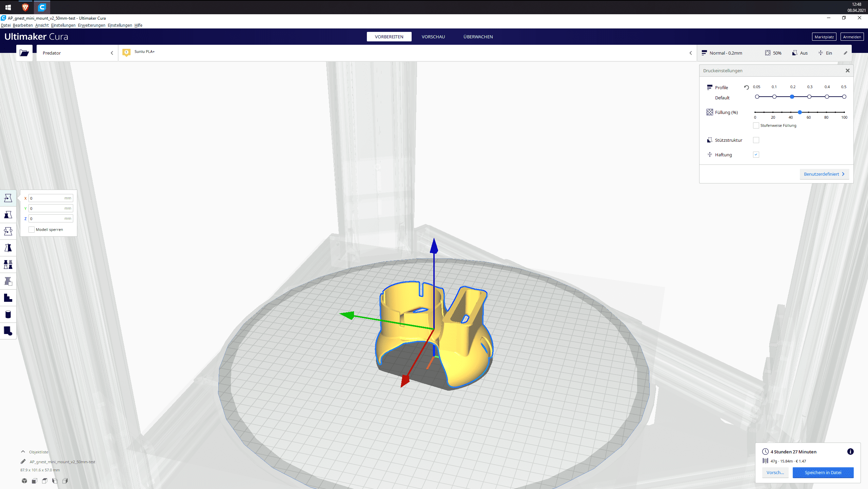The height and width of the screenshot is (489, 868).
Task: Enable Stufenweise Füllung checkbox
Action: click(756, 125)
